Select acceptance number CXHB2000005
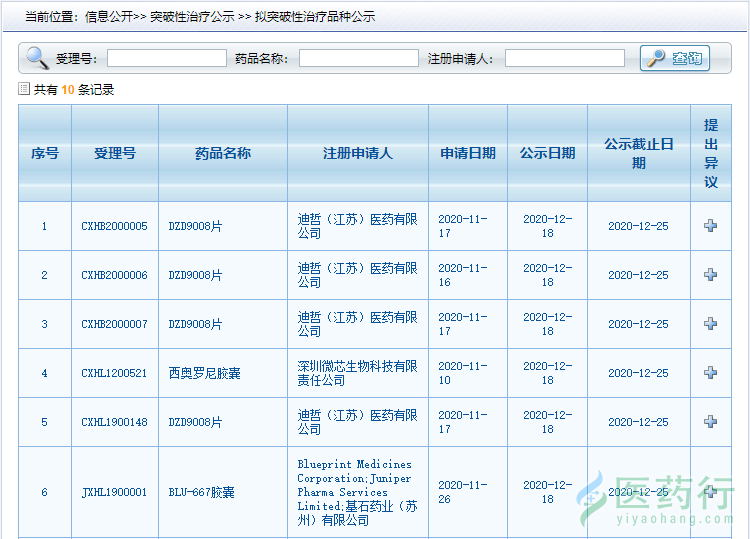The image size is (750, 539). tap(114, 226)
